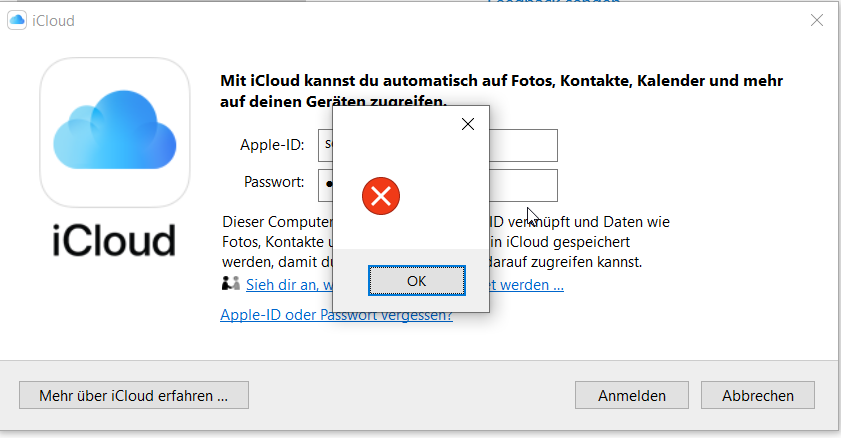Close the error popup with its X
Viewport: 841px width, 438px height.
pyautogui.click(x=466, y=125)
